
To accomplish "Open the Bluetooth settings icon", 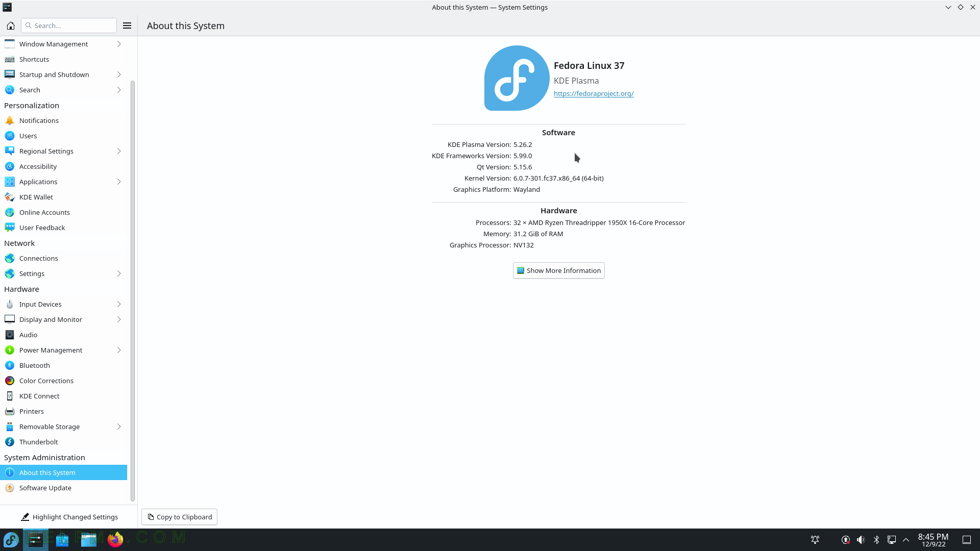I will (x=10, y=365).
